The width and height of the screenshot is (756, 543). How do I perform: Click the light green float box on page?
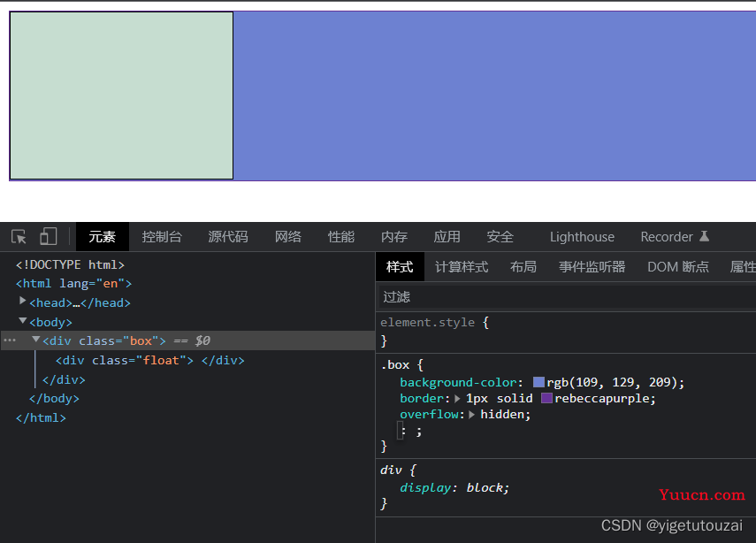tap(121, 96)
